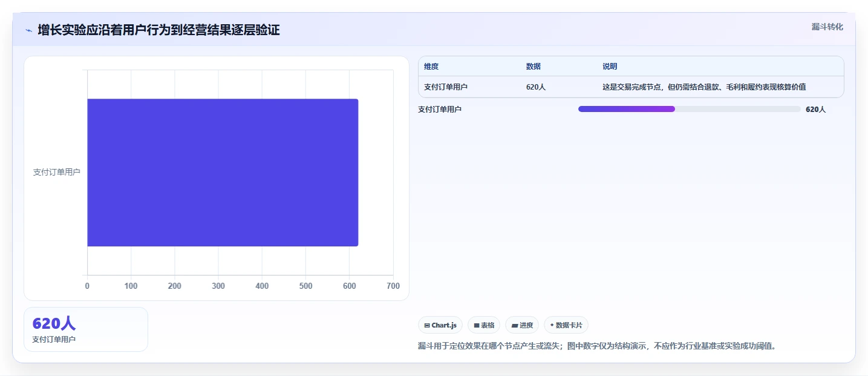Click the 620人 value after the progress bar

point(815,110)
